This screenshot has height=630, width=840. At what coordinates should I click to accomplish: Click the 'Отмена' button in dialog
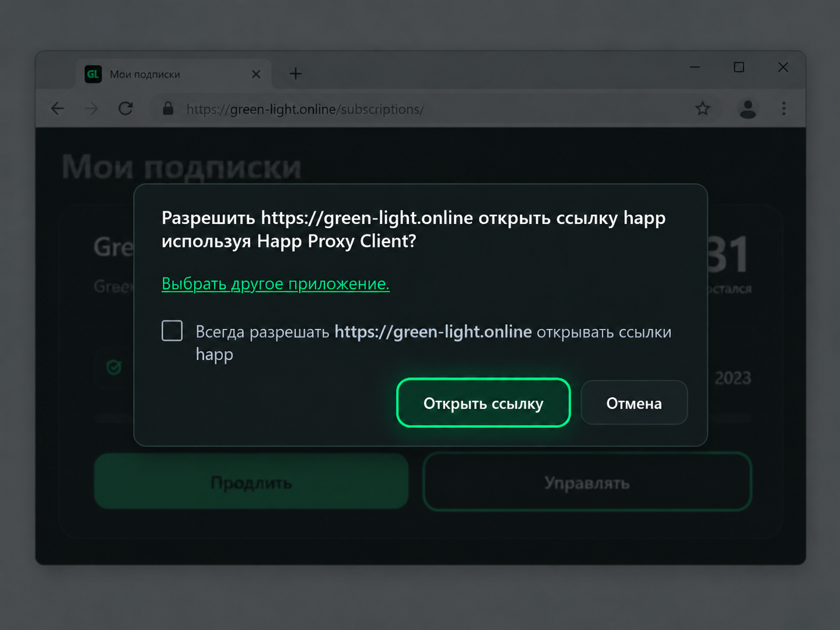pyautogui.click(x=634, y=403)
